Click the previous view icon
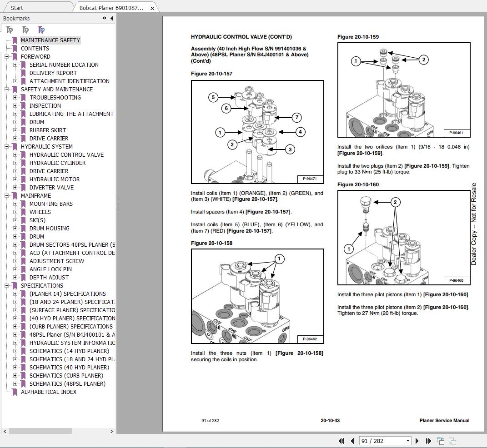The image size is (487, 448). coord(440,441)
